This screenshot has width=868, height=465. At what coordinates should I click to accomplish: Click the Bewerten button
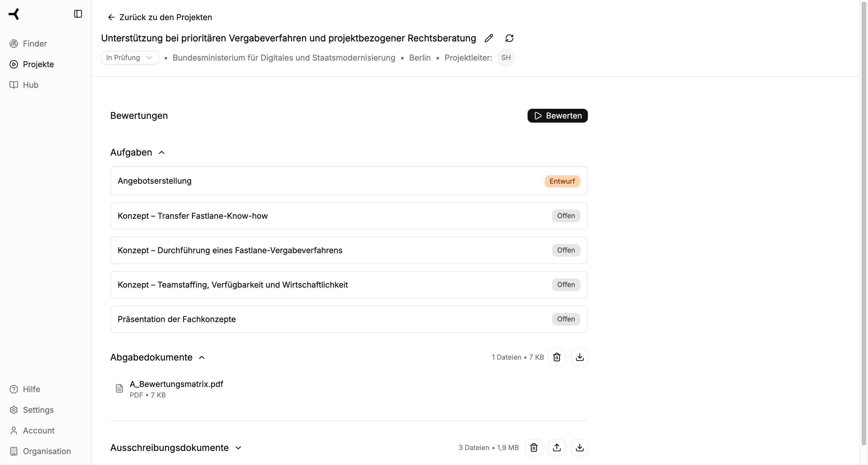coord(557,116)
